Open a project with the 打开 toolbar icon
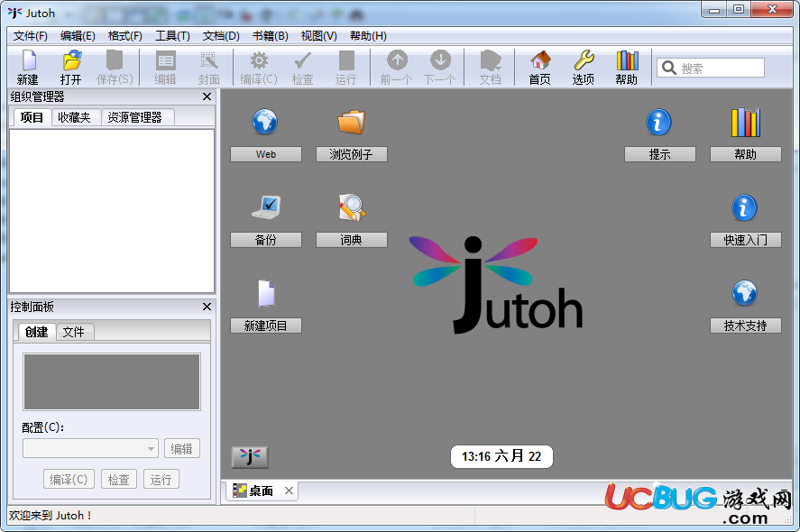 click(71, 60)
